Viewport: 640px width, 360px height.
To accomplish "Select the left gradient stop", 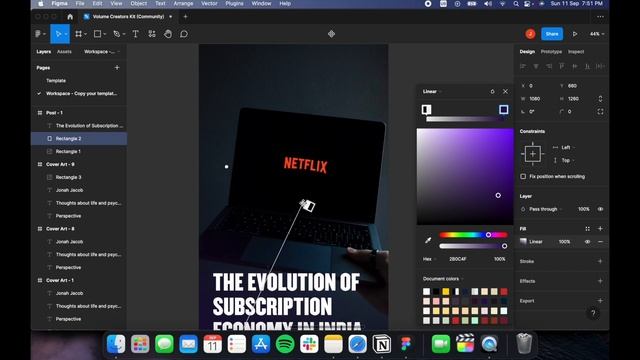I will tap(427, 109).
